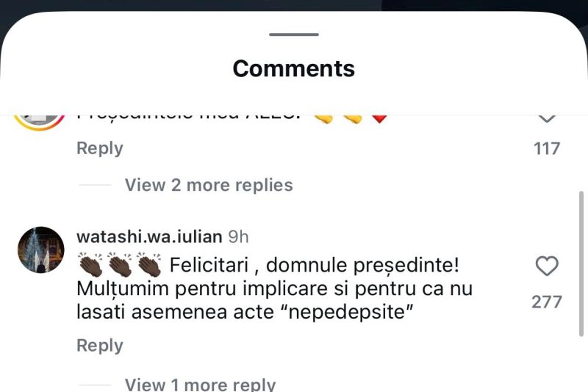Like watashi.wa.iulian's comment with the heart icon

pos(547,266)
